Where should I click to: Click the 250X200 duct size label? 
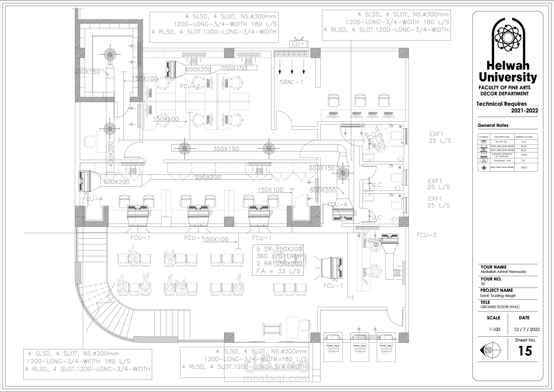tap(208, 177)
